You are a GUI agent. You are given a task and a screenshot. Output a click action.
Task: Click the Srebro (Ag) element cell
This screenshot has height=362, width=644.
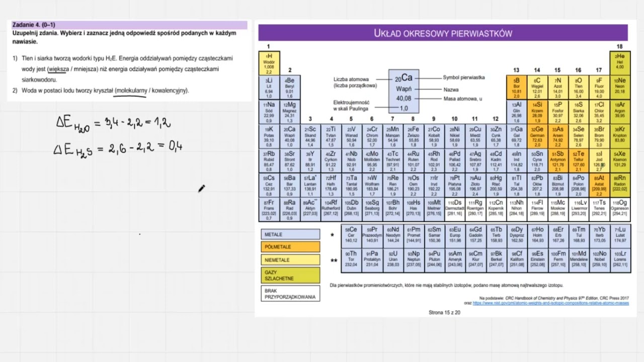tap(475, 161)
